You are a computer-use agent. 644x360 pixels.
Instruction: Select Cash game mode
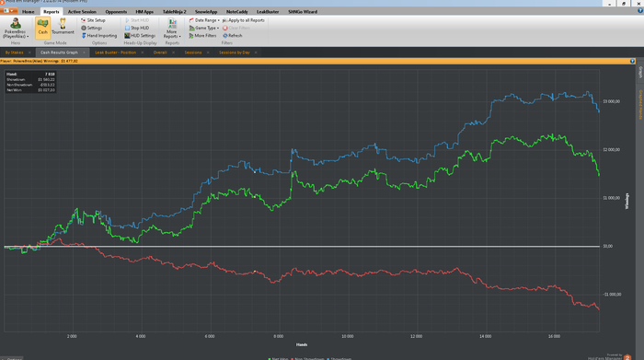click(42, 27)
